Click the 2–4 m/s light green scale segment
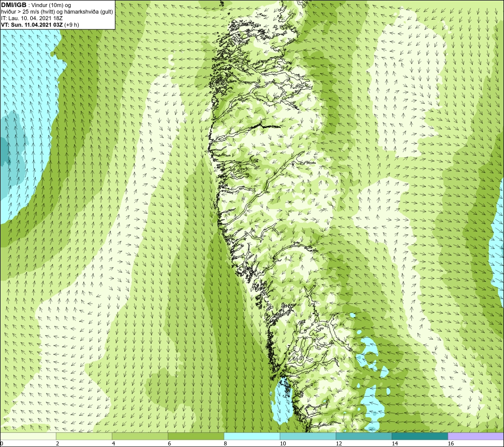This screenshot has width=504, height=447. coord(84,436)
